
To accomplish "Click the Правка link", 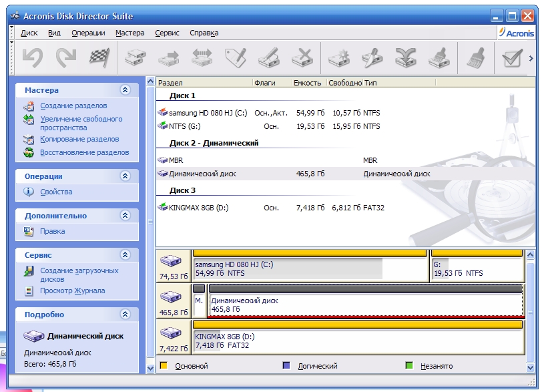I will (x=53, y=231).
